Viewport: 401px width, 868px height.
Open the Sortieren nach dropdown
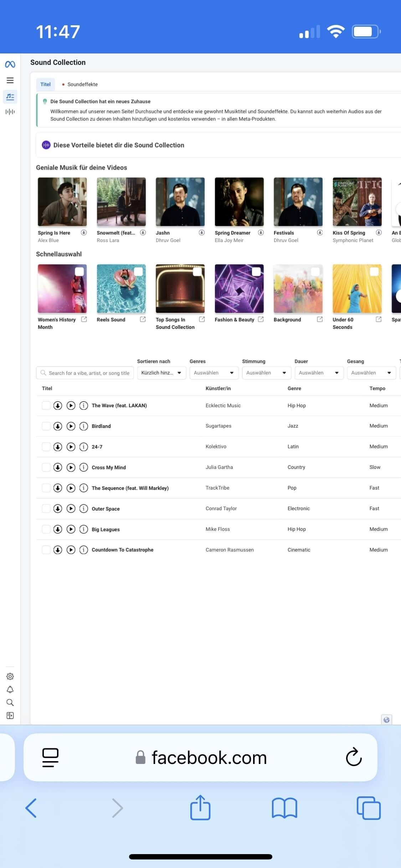click(x=161, y=373)
